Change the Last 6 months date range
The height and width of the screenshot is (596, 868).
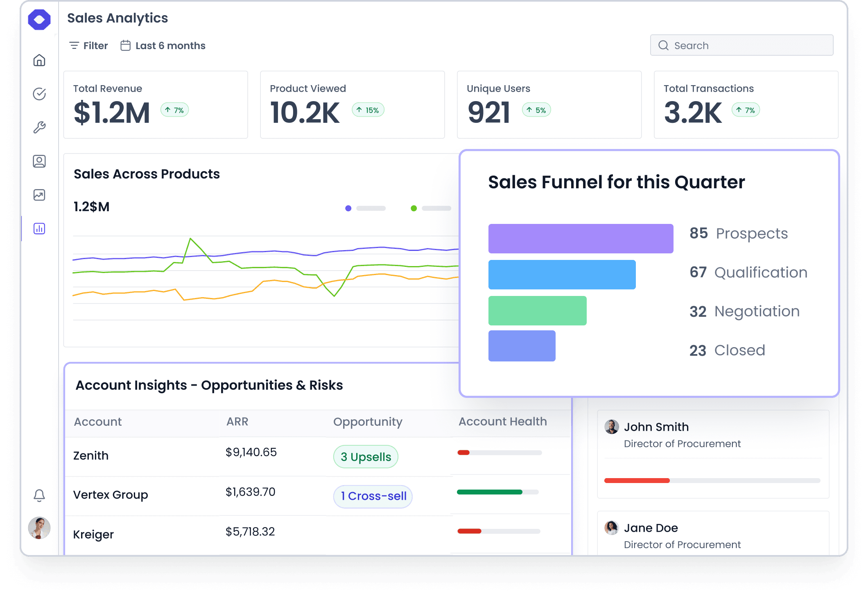[163, 45]
